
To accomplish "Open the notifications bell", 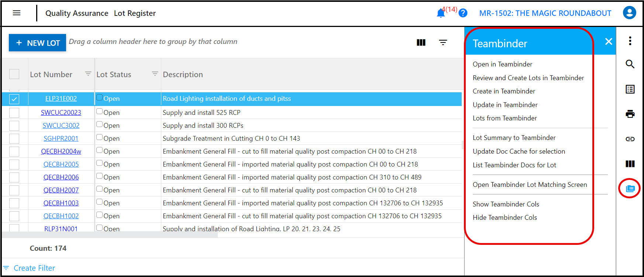I will 441,13.
